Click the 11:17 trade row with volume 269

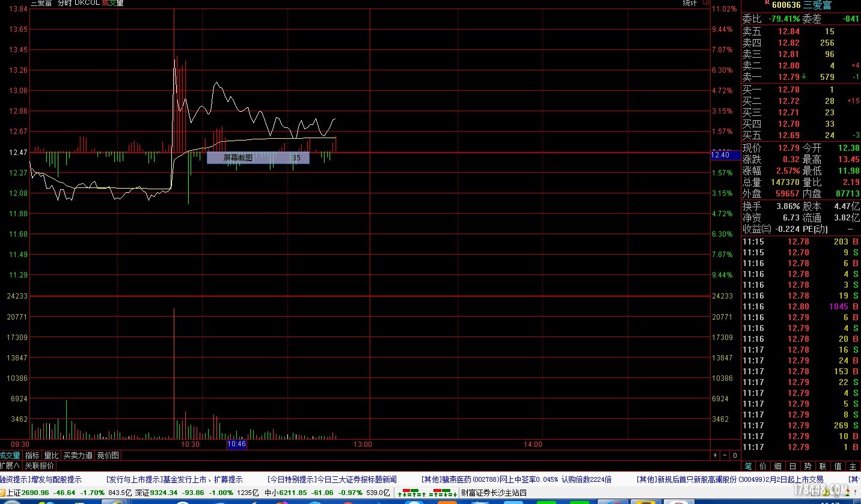coord(801,425)
